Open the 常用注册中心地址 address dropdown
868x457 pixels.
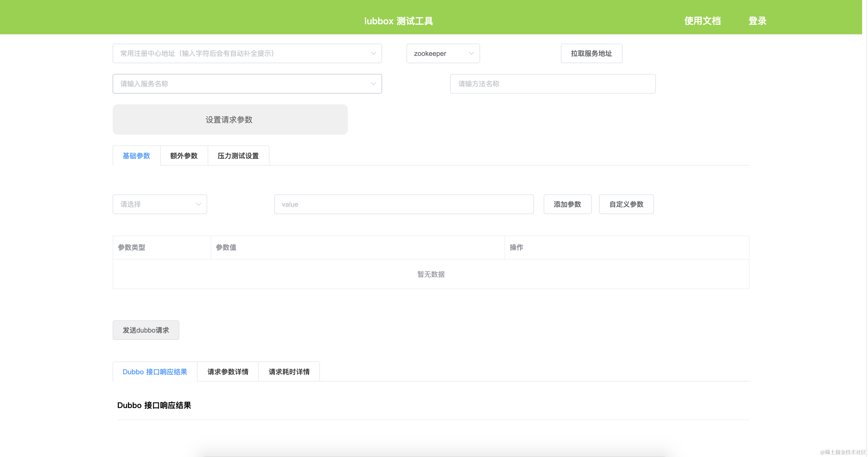point(247,53)
